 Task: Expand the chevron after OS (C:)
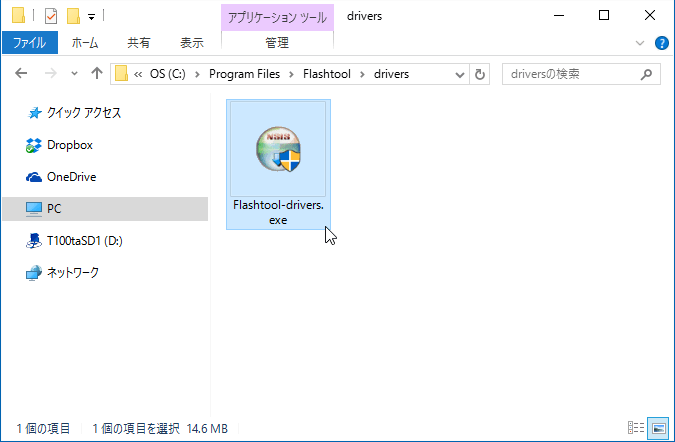197,74
